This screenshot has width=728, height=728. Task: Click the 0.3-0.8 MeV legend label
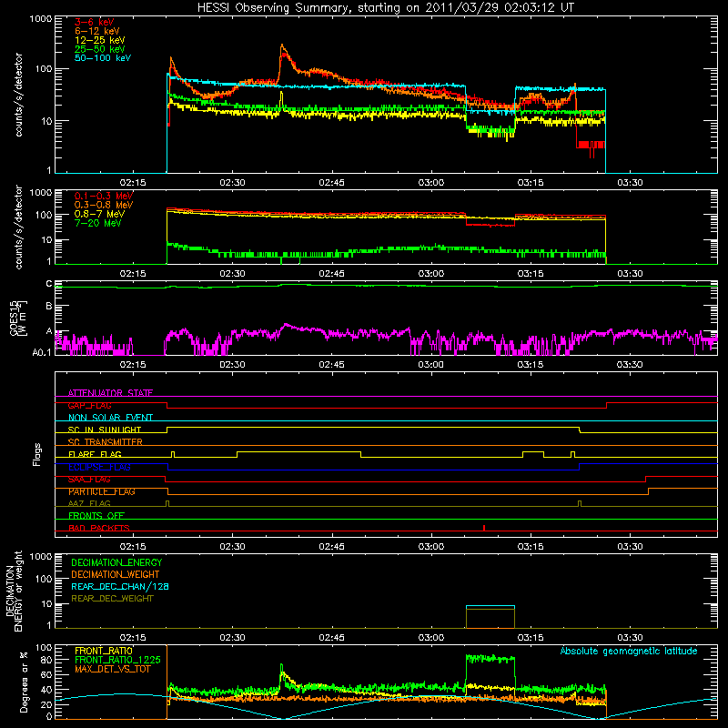tap(104, 205)
